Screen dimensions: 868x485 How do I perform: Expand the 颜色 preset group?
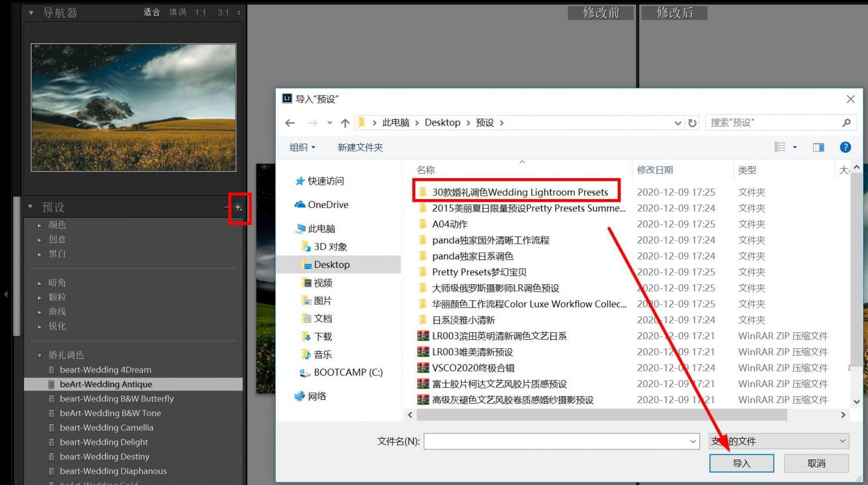pyautogui.click(x=40, y=225)
